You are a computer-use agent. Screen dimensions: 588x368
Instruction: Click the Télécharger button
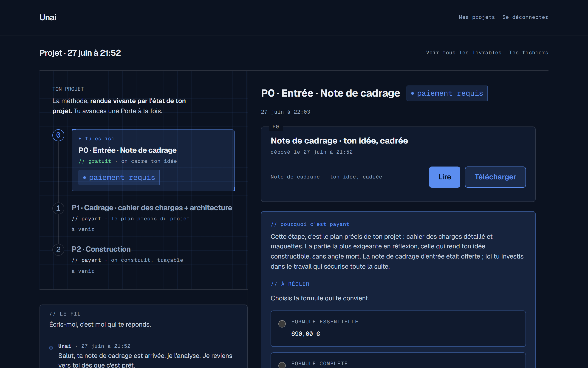coord(495,177)
